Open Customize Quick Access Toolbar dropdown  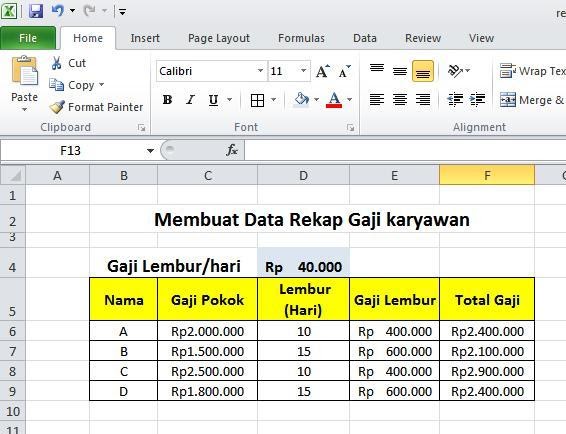click(x=122, y=12)
